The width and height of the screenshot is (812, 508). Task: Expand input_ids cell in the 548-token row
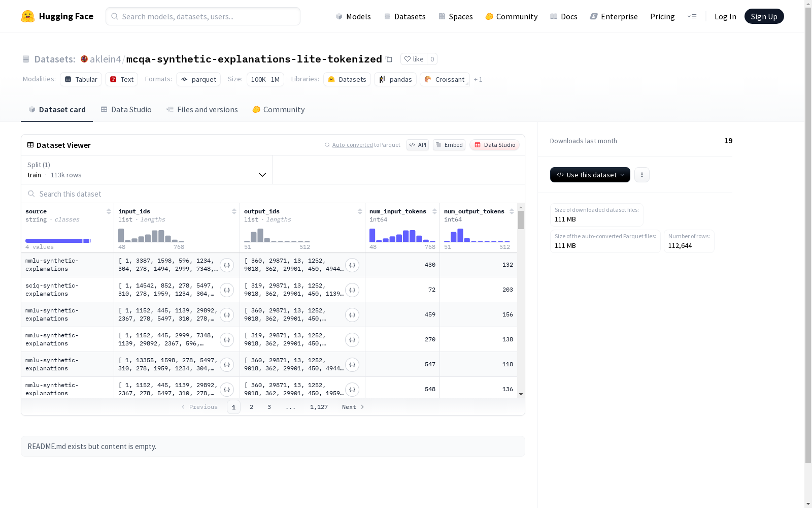pos(227,390)
